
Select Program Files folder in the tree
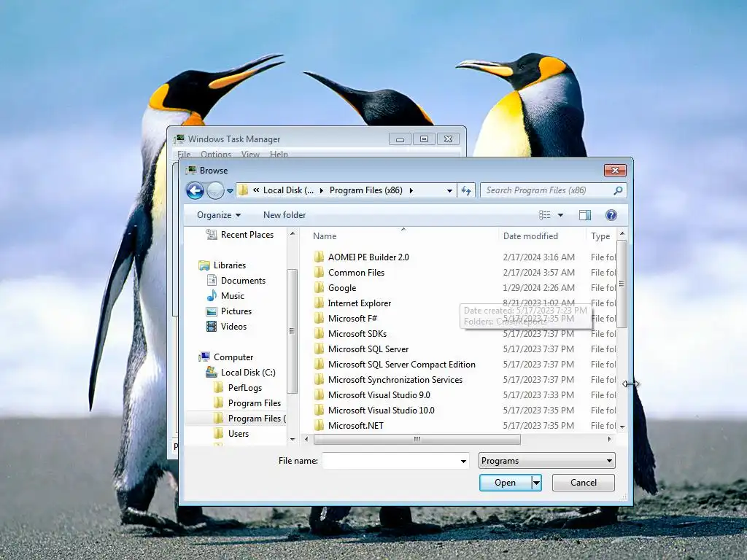tap(248, 403)
